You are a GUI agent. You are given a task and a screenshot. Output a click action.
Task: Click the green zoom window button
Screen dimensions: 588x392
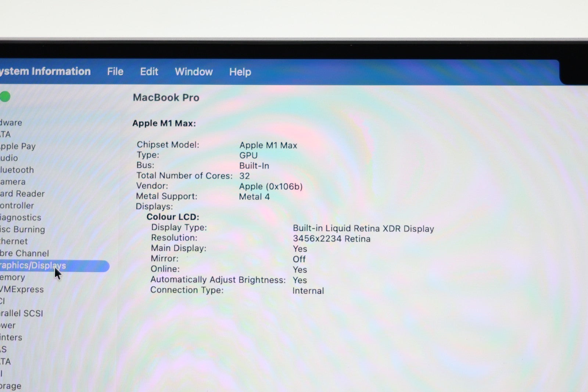[5, 97]
